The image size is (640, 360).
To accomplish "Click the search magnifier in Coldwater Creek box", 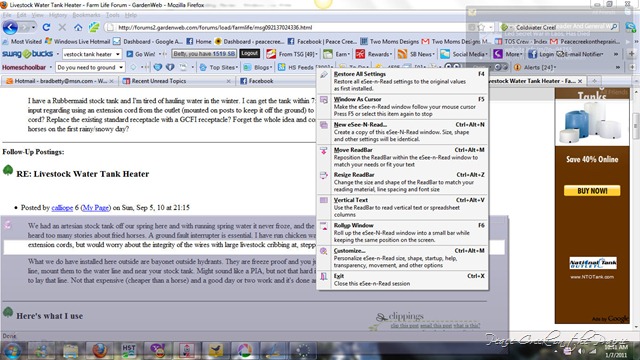I will pos(614,27).
